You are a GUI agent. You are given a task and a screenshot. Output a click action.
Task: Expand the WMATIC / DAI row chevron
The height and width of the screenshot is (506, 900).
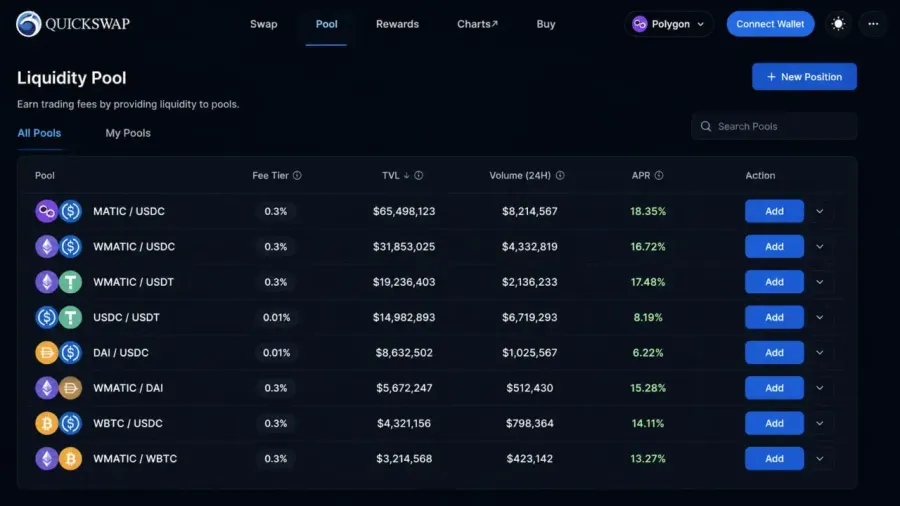click(820, 388)
